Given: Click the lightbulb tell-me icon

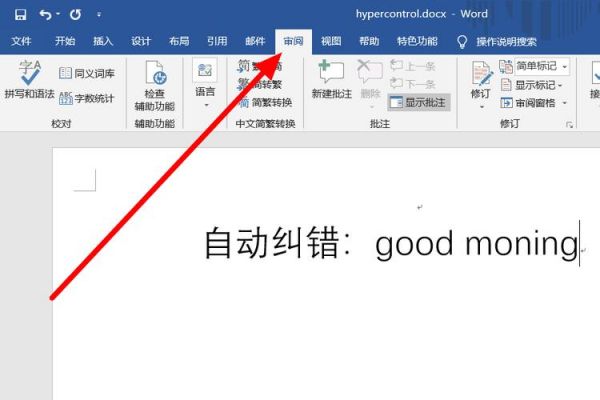Looking at the screenshot, I should coord(462,41).
